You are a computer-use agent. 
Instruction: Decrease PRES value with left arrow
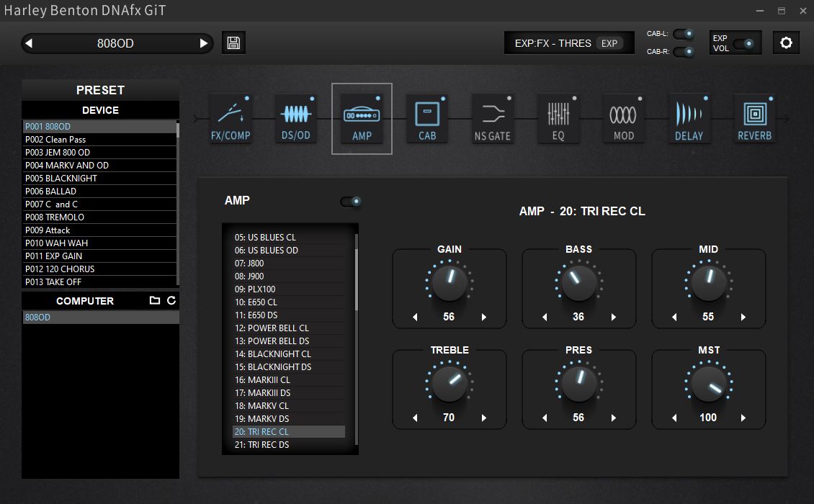click(x=545, y=418)
